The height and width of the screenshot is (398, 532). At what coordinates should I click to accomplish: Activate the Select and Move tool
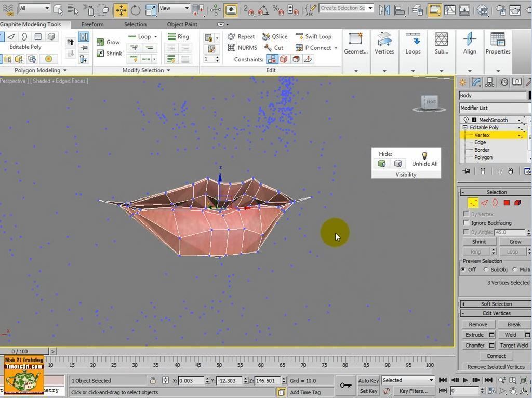tap(121, 10)
